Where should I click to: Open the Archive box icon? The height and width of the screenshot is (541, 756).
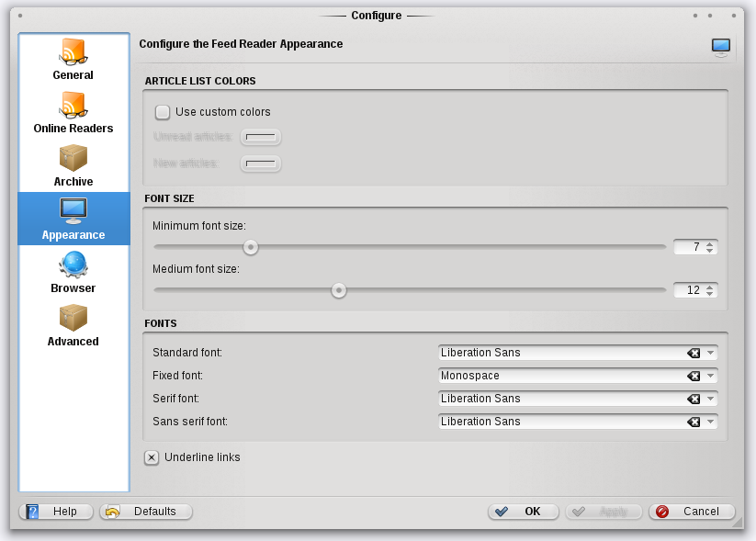click(x=73, y=159)
